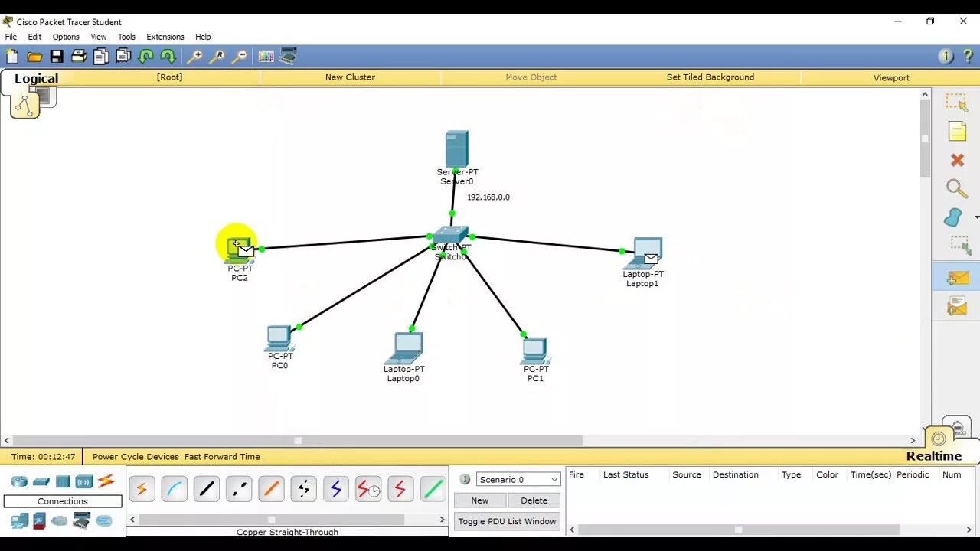Expand the Draw Polygon tool options arrow
The height and width of the screenshot is (551, 980).
tap(976, 218)
